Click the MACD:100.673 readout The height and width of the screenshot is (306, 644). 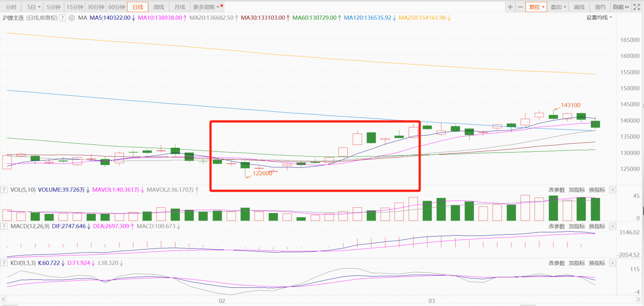[156, 226]
